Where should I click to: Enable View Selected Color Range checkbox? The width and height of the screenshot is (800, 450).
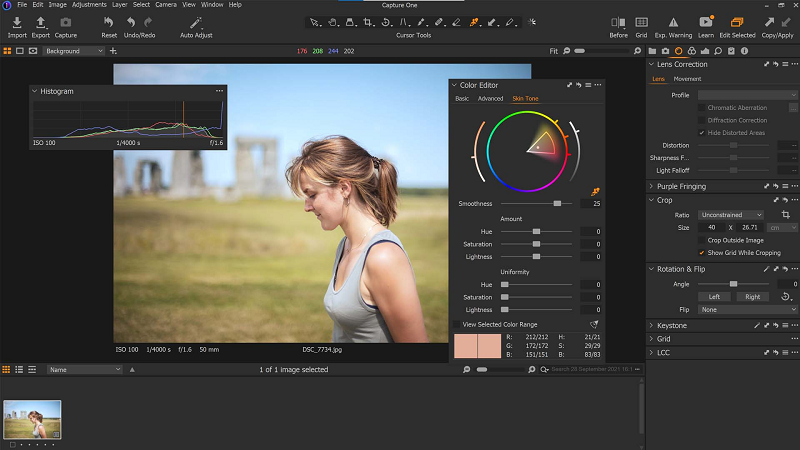(456, 324)
